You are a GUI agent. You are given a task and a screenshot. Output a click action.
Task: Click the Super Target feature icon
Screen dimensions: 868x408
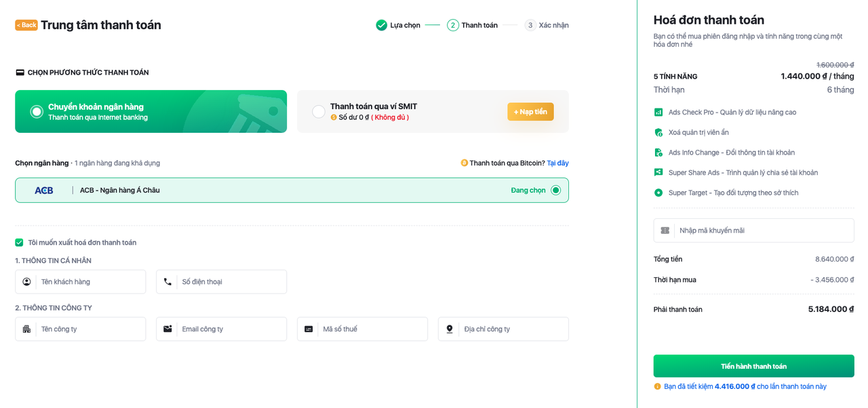pyautogui.click(x=658, y=193)
